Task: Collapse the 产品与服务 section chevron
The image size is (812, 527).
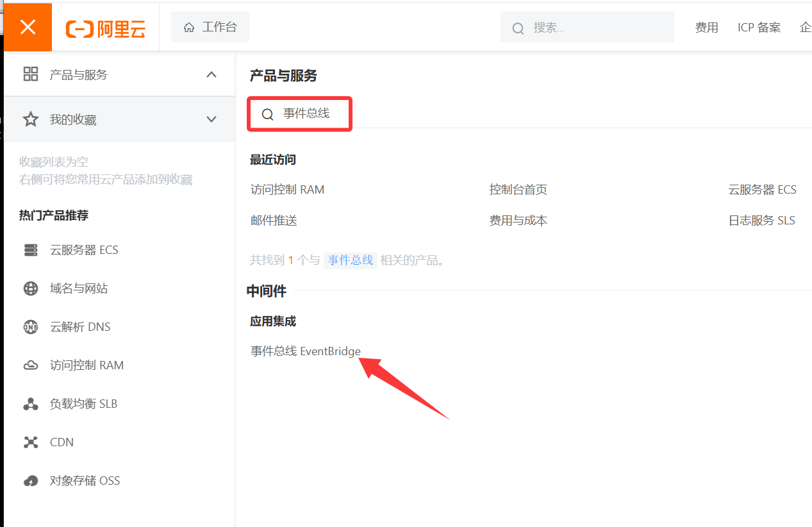Action: coord(211,75)
